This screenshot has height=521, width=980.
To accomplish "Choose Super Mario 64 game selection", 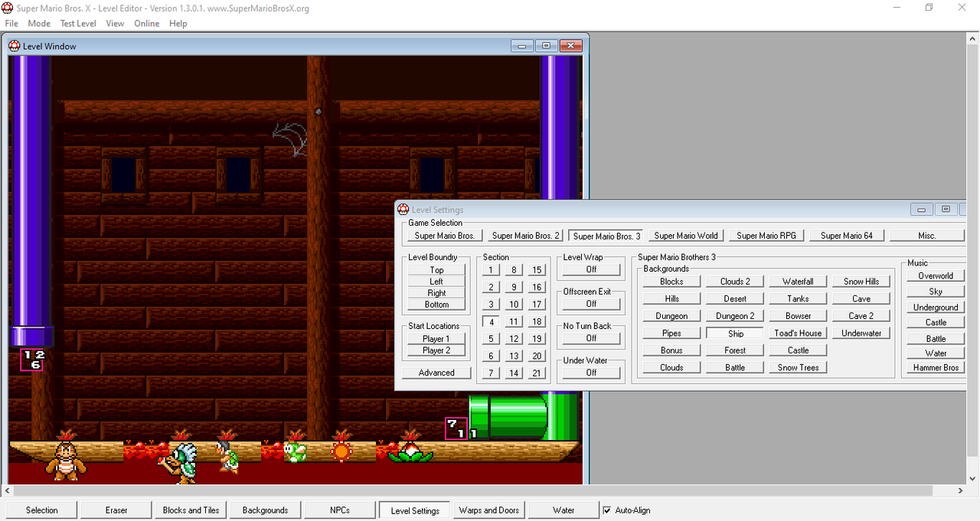I will pos(847,236).
